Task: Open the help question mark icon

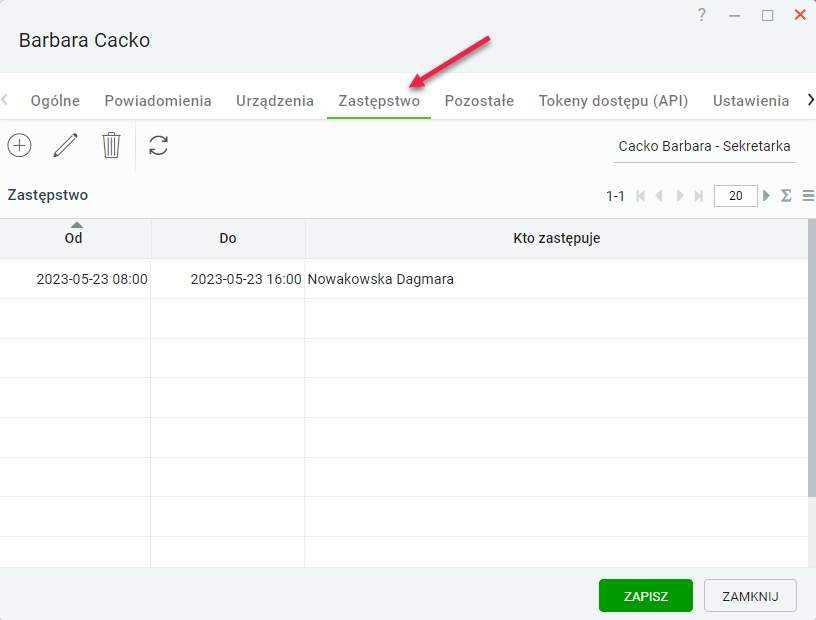Action: tap(702, 15)
